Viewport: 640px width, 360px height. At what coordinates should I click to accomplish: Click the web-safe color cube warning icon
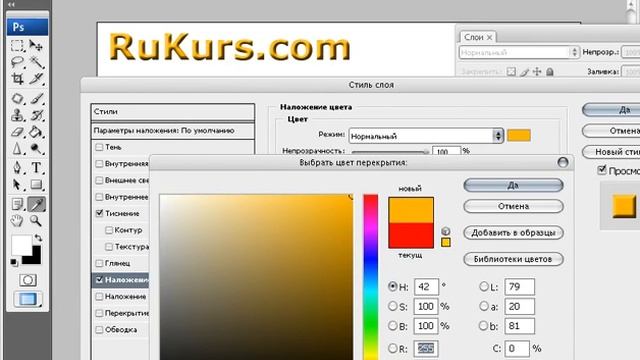tap(446, 231)
